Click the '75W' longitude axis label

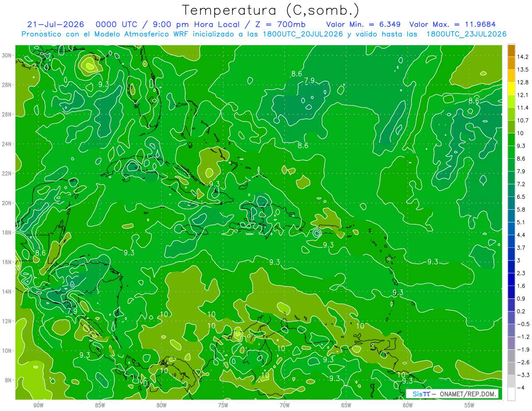(223, 405)
